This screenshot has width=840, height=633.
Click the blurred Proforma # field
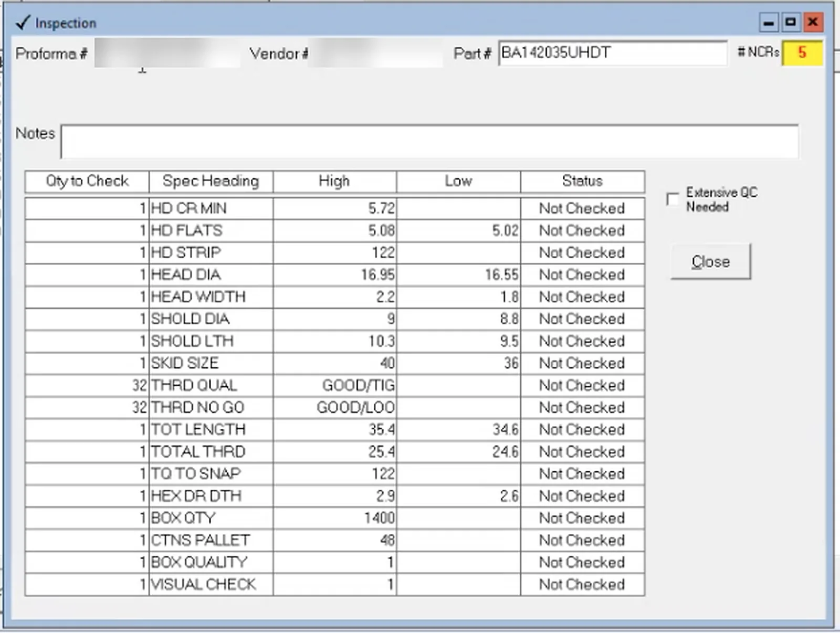[167, 53]
